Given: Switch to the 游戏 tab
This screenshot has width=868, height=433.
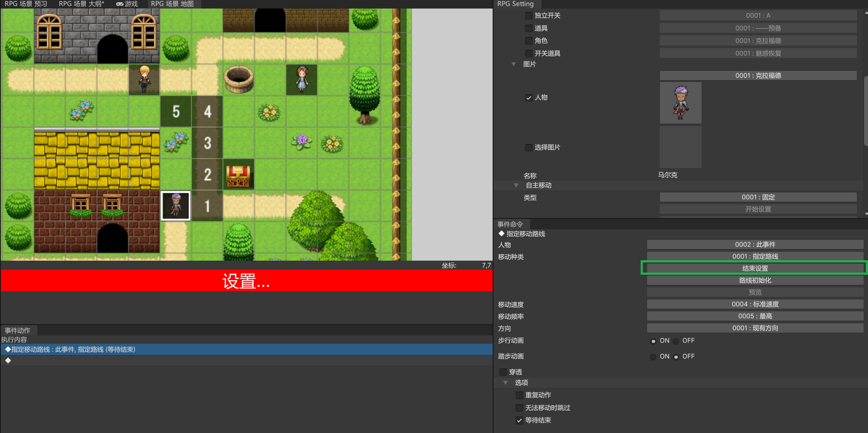Looking at the screenshot, I should 127,4.
